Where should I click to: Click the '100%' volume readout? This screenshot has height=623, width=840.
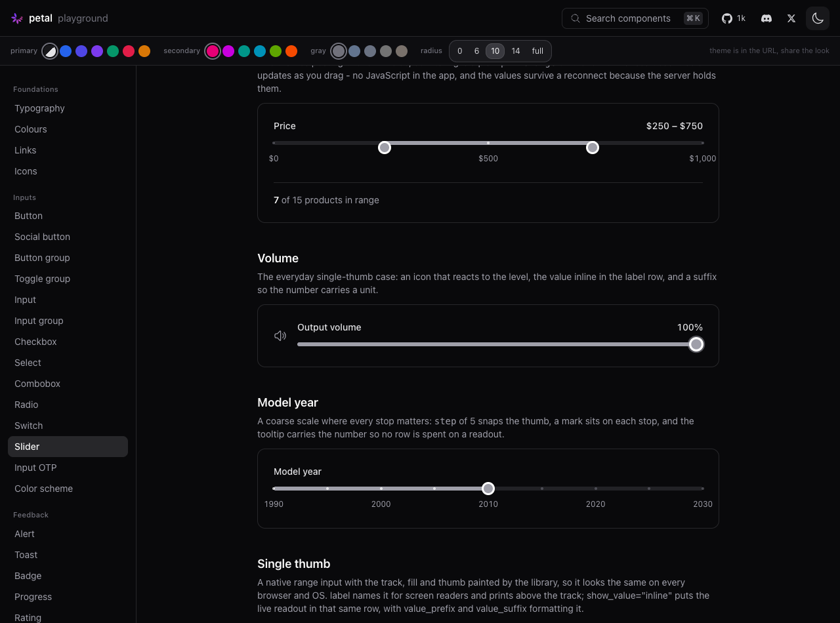tap(690, 327)
